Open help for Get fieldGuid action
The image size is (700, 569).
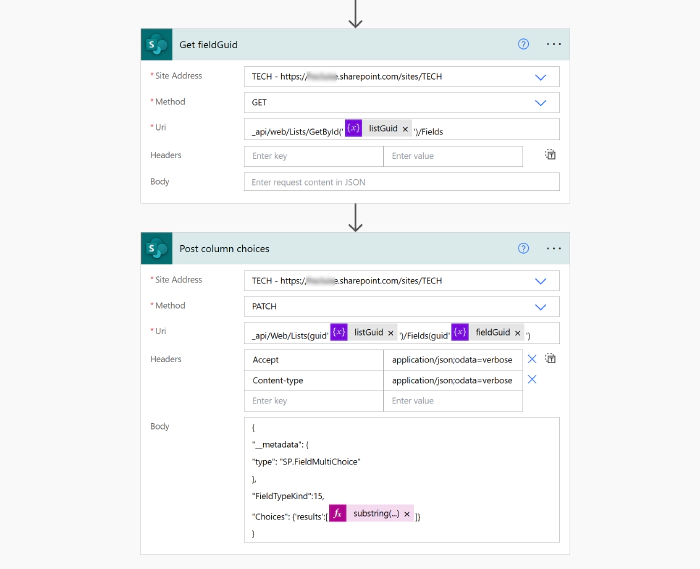(523, 45)
